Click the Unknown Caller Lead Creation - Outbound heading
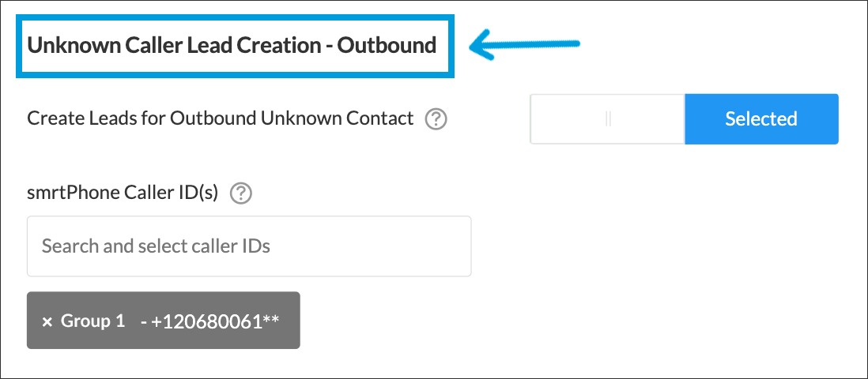This screenshot has width=868, height=379. tap(232, 46)
